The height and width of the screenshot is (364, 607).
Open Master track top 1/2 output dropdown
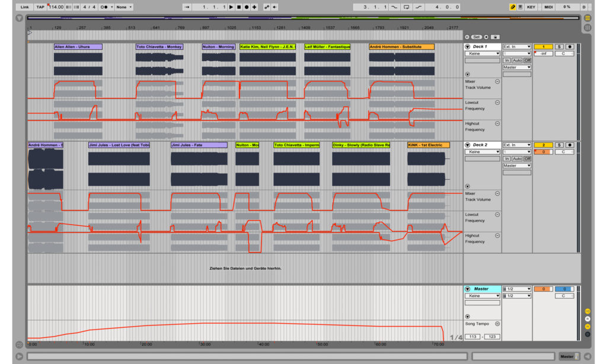click(517, 289)
